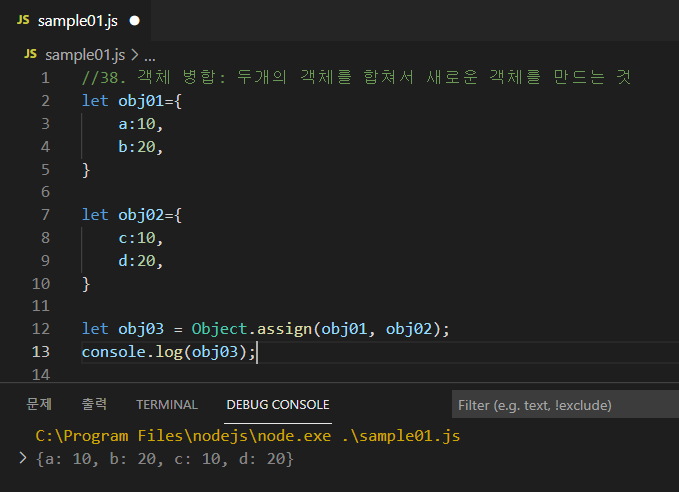Screen dimensions: 679x492
Task: Click assign method on line 12
Action: click(285, 329)
